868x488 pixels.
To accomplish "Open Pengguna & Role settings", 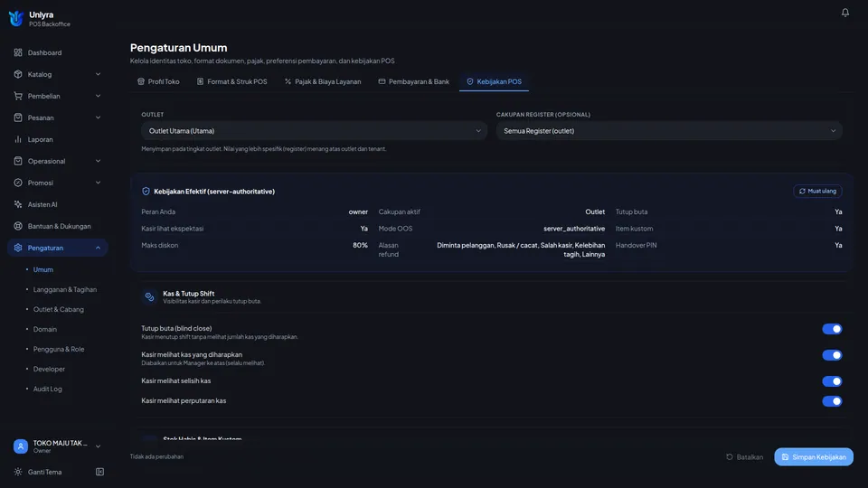I will [59, 349].
